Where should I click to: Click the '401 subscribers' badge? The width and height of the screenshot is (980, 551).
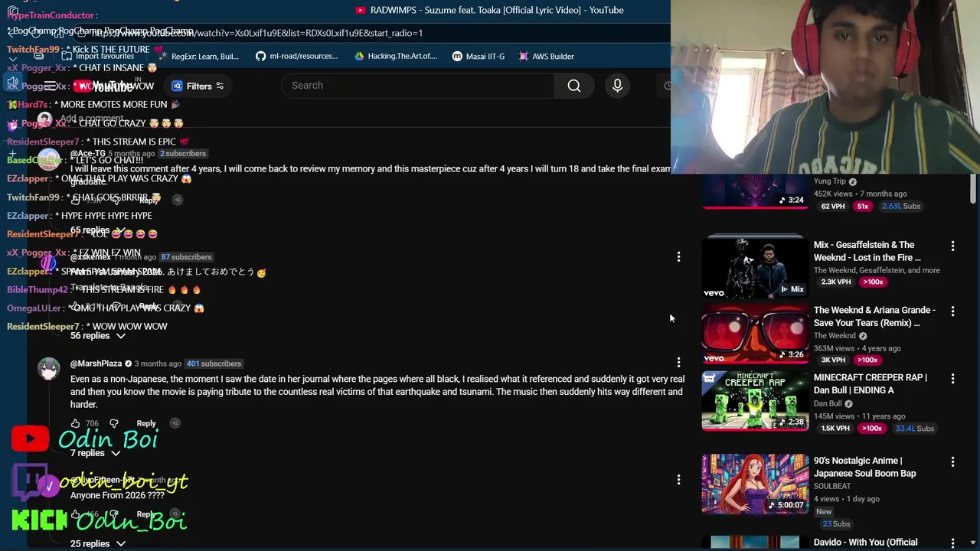(x=214, y=364)
